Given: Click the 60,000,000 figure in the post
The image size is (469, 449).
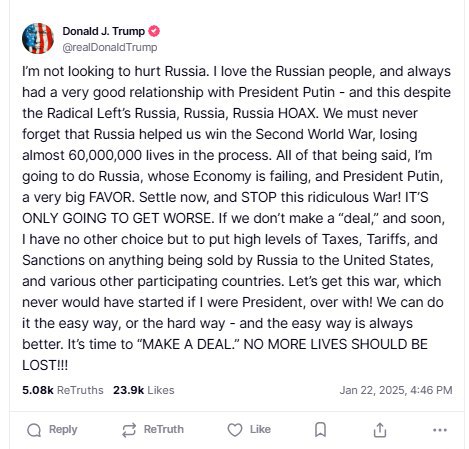Looking at the screenshot, I should tap(105, 156).
